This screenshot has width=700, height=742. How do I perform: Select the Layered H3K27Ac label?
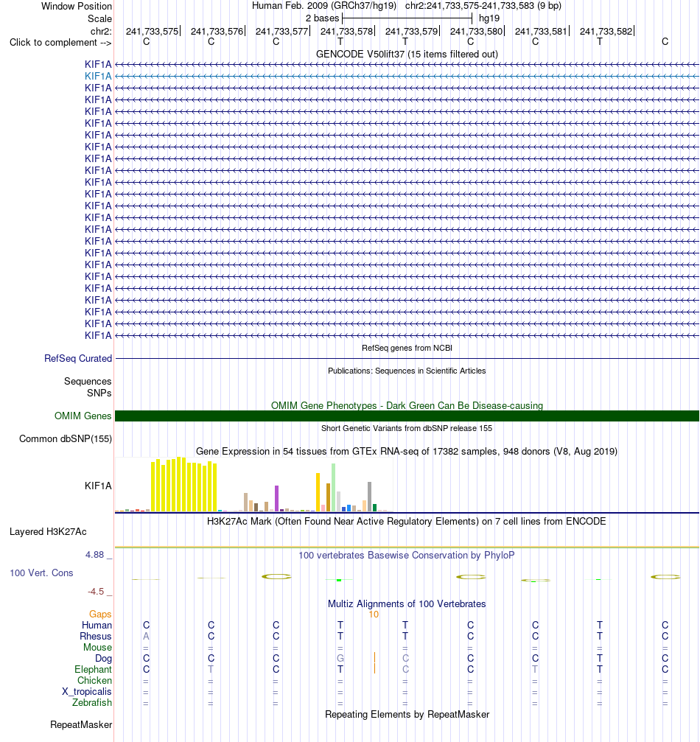(x=48, y=531)
